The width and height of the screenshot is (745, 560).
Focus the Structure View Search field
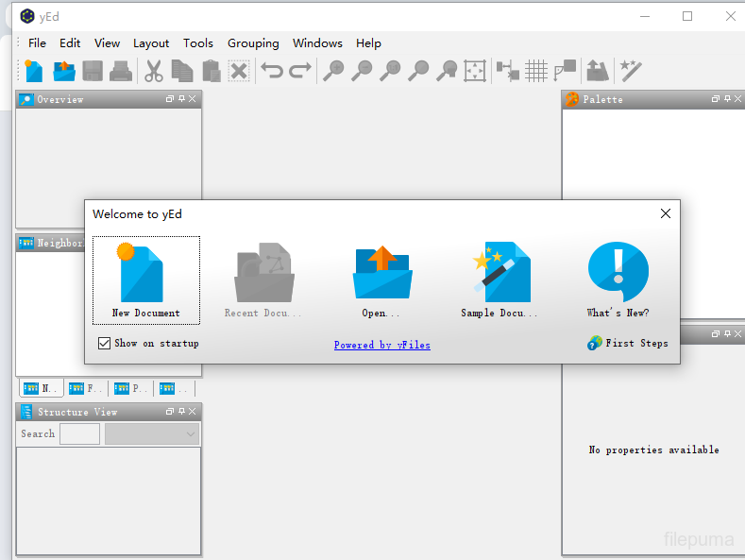pyautogui.click(x=80, y=434)
